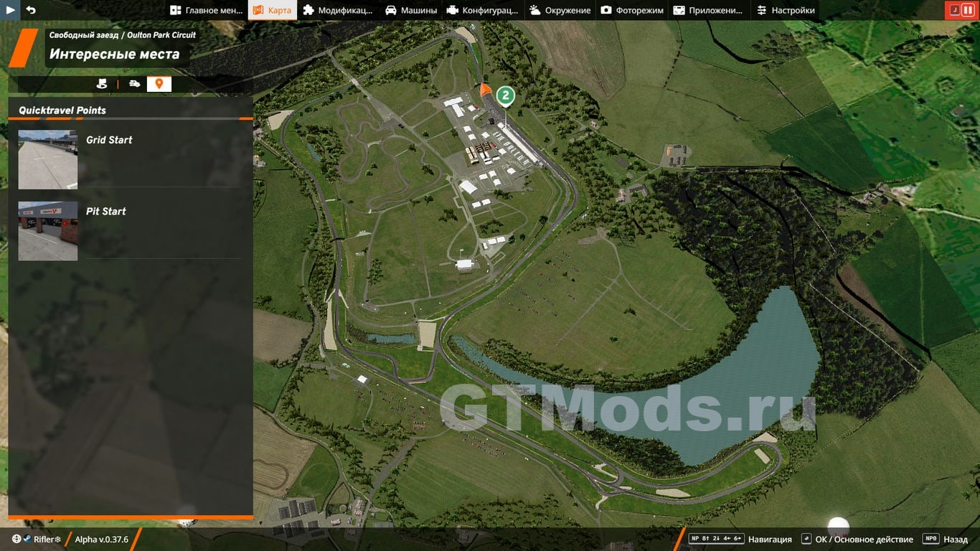
Task: Open Приложения UI apps menu
Action: tap(707, 10)
